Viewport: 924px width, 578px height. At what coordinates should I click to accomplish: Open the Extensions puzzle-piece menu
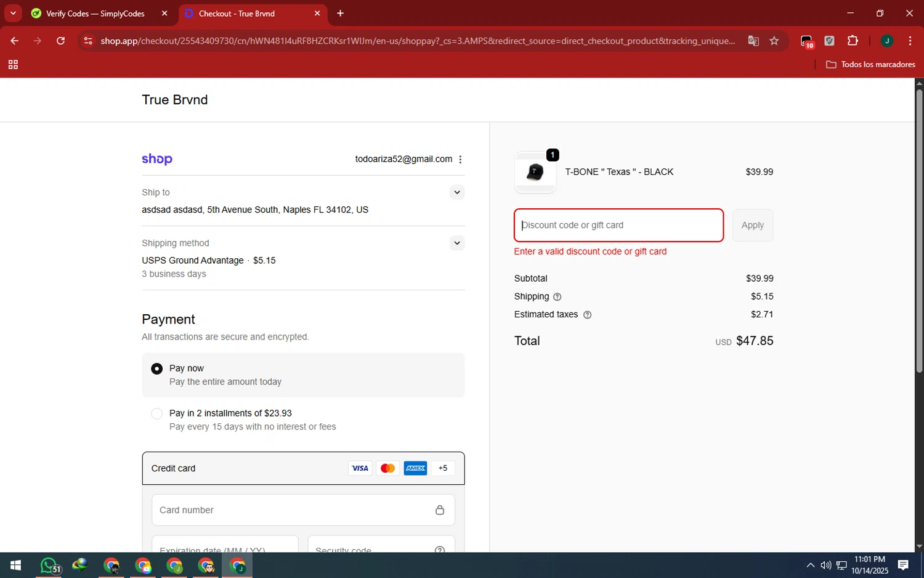pos(853,41)
